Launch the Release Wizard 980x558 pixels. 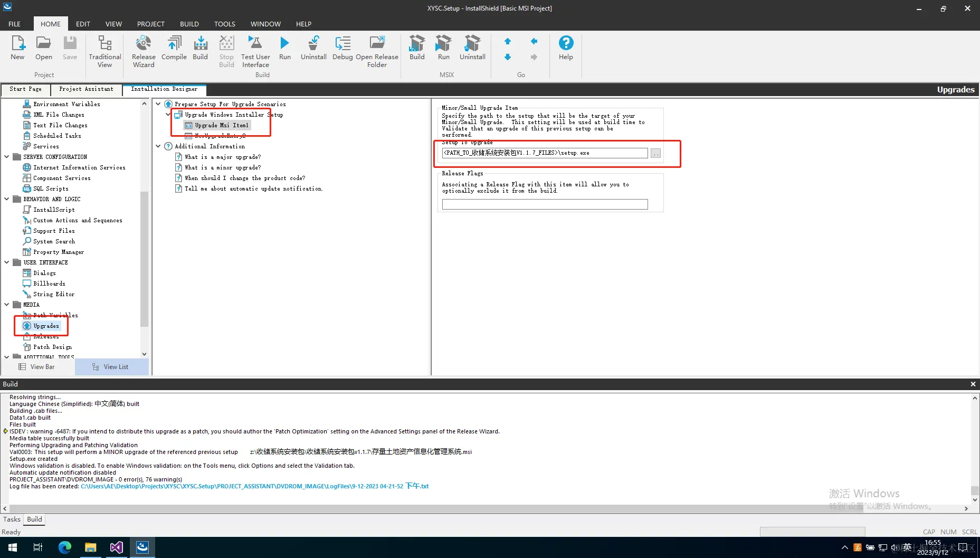point(144,51)
